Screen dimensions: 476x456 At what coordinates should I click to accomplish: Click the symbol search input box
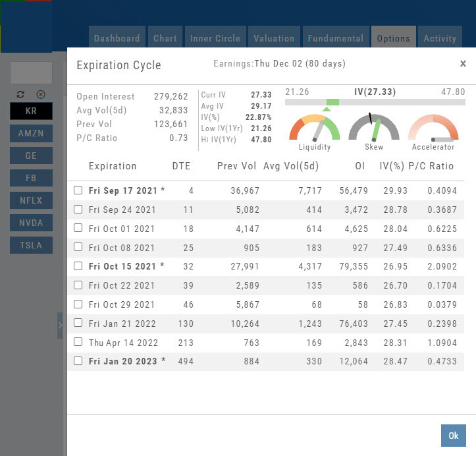pyautogui.click(x=31, y=72)
